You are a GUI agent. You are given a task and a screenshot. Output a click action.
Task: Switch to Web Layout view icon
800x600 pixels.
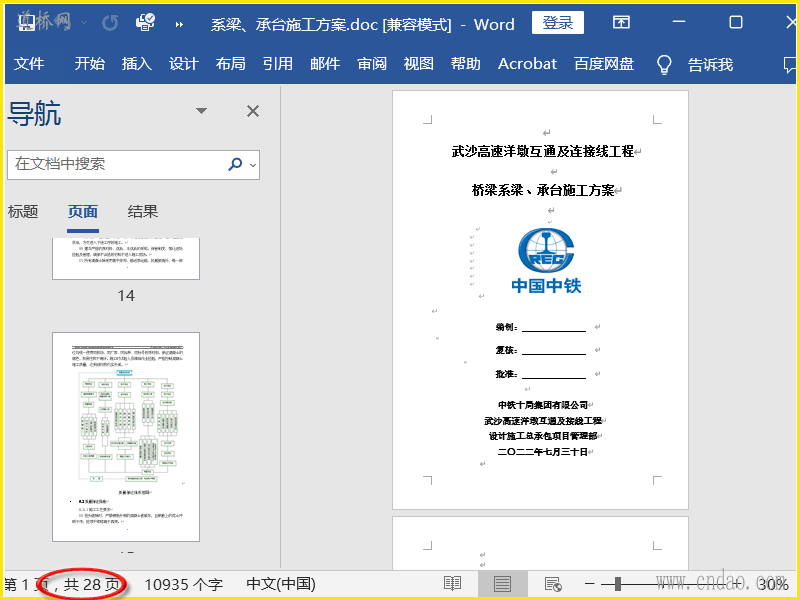tap(553, 584)
